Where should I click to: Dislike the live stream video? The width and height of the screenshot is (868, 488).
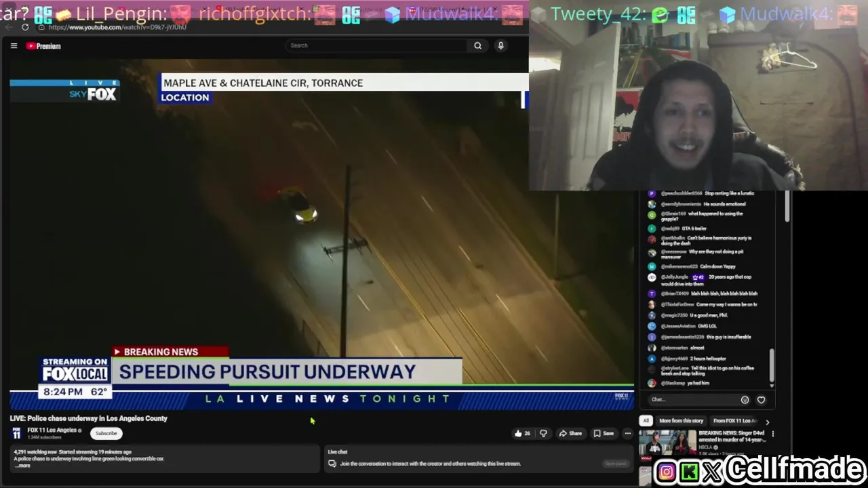[x=543, y=434]
